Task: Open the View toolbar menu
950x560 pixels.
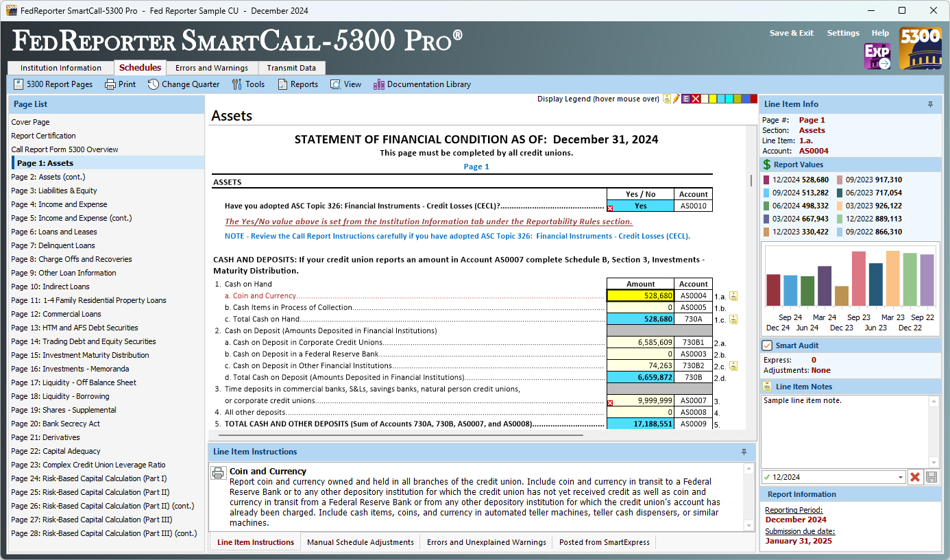Action: pos(345,84)
